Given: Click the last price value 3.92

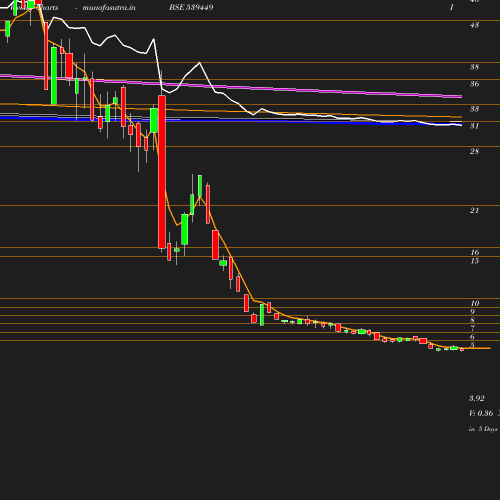Looking at the screenshot, I should pos(477,398).
